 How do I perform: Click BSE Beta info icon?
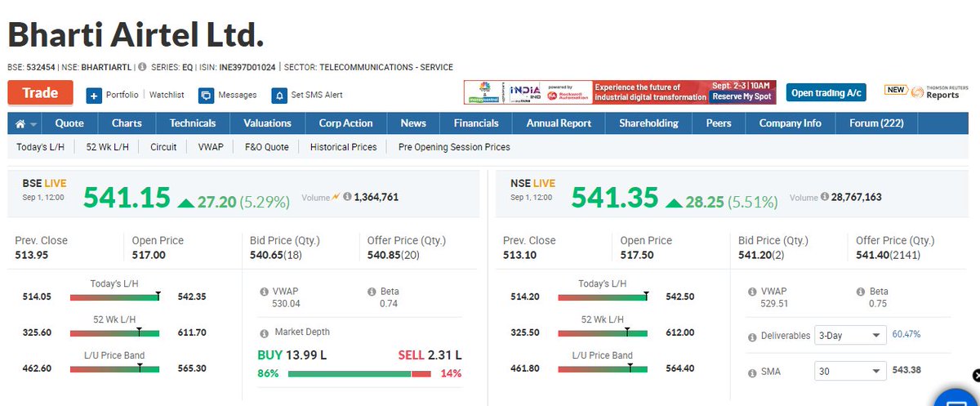point(372,292)
